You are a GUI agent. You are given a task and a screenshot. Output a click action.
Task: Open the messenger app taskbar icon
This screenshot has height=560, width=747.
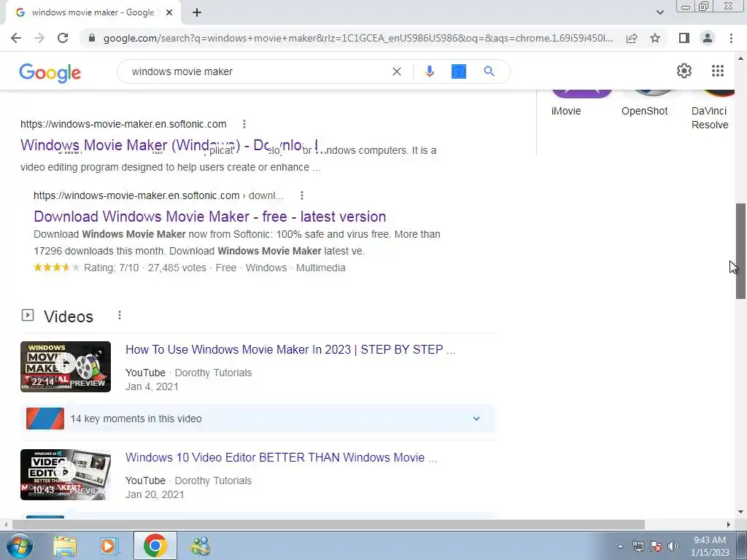click(201, 546)
